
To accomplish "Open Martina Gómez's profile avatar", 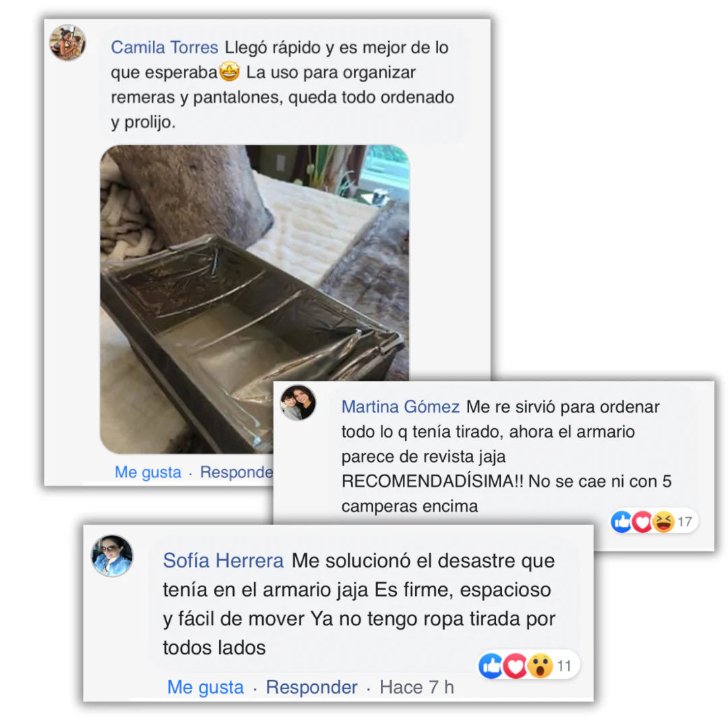I will pos(298,402).
